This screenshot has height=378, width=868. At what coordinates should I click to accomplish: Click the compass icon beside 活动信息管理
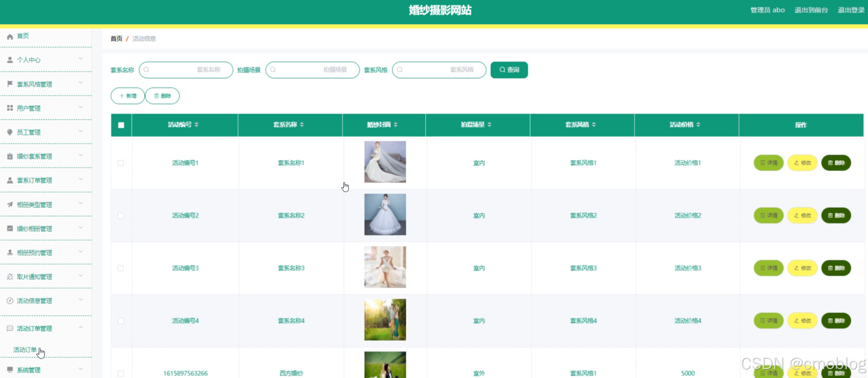coord(10,300)
